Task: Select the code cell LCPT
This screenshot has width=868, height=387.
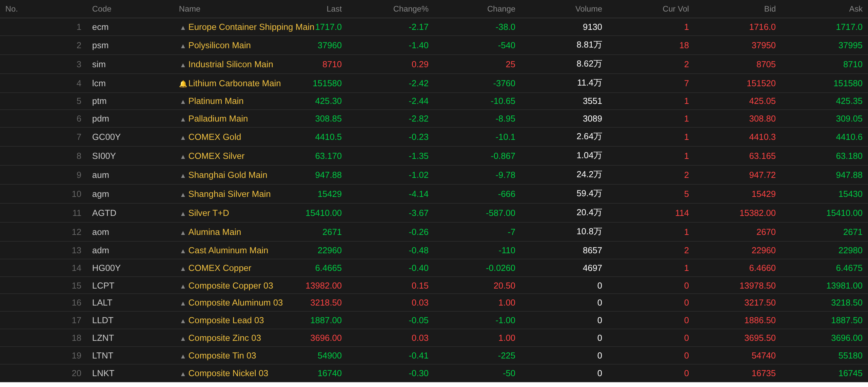Action: click(103, 285)
